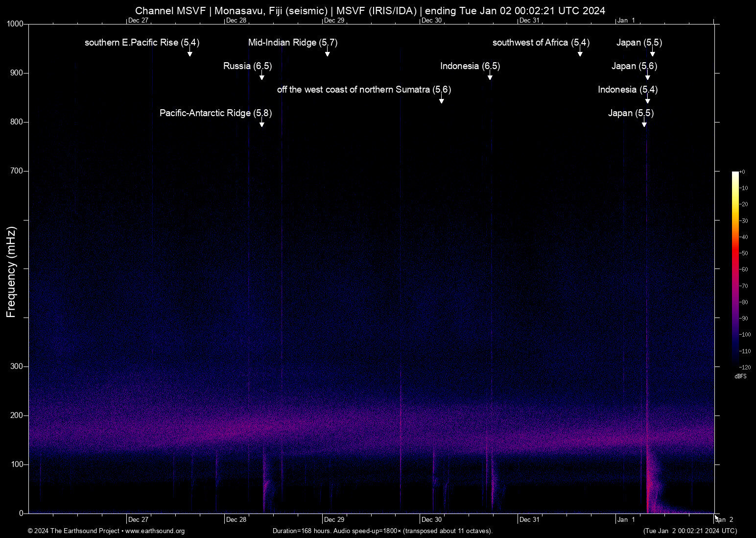756x538 pixels.
Task: Click the -120 value on the color scale
Action: (745, 367)
